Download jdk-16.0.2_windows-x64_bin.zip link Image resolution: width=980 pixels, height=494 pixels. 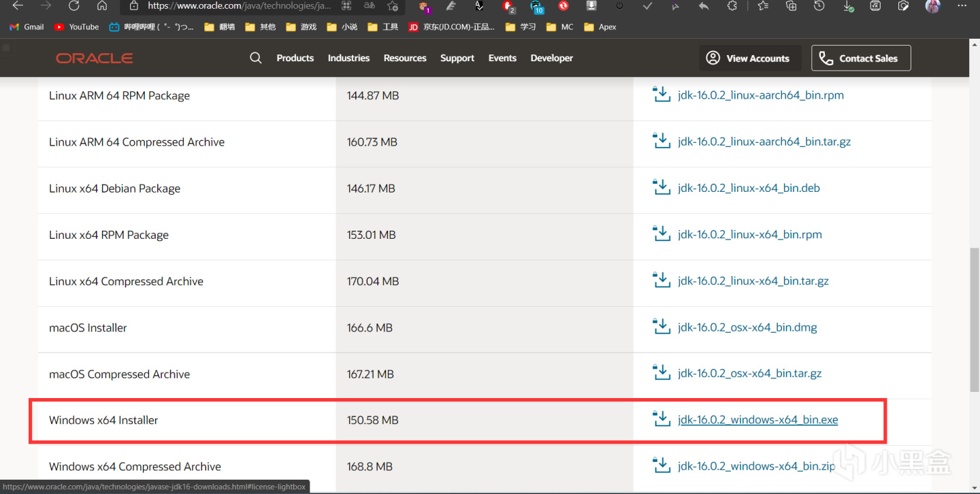[757, 466]
